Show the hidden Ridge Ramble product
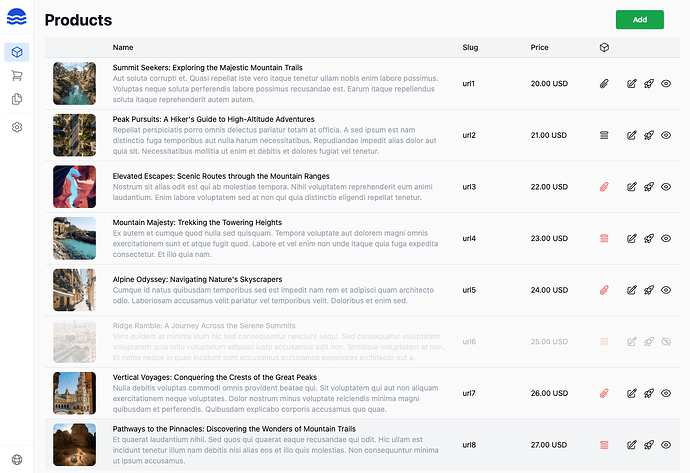 (666, 341)
